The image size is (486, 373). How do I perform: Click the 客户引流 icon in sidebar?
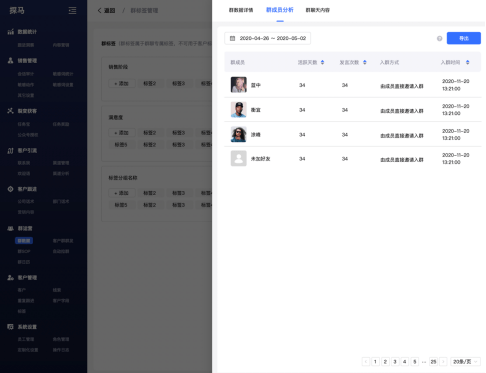point(11,151)
